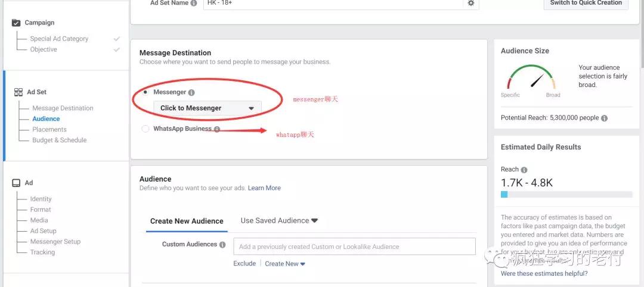Click the Ad Set grid icon in sidebar
The width and height of the screenshot is (644, 287).
pos(18,92)
